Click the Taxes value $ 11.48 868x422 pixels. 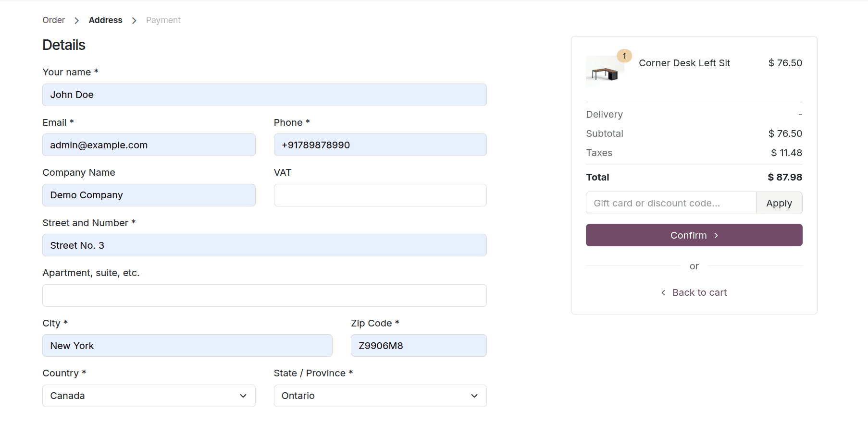pyautogui.click(x=787, y=153)
